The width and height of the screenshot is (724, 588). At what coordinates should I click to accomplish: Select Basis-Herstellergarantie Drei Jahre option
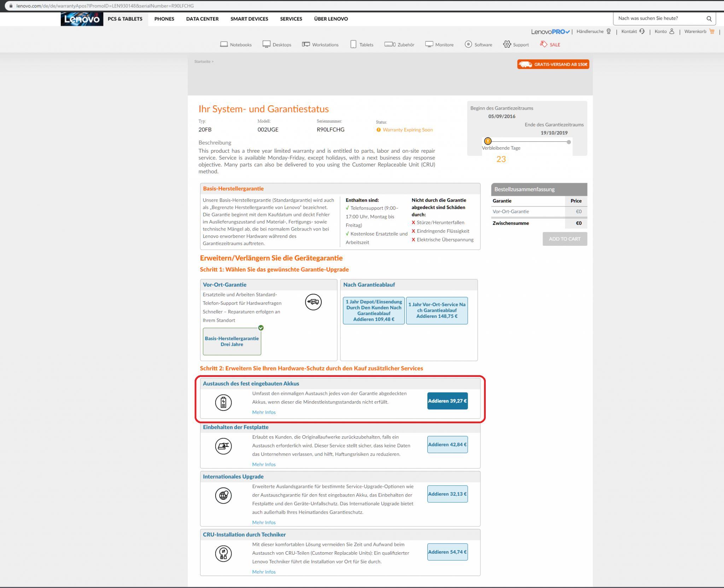(232, 341)
